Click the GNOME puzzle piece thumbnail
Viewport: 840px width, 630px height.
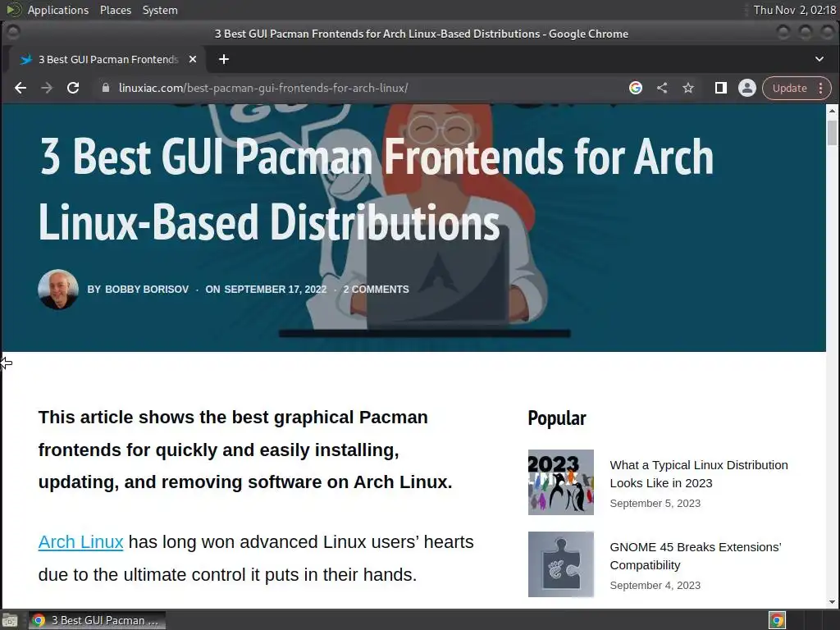click(x=561, y=564)
